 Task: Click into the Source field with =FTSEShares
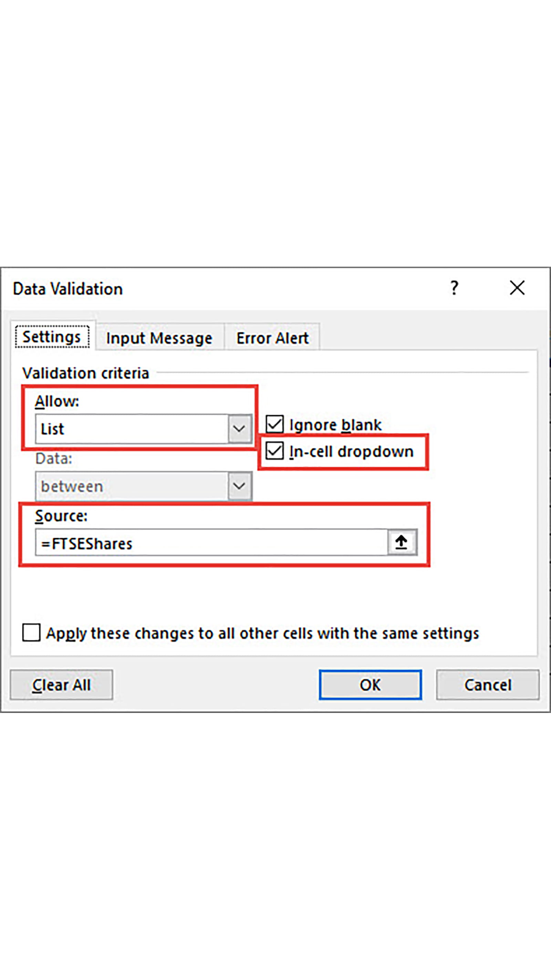tap(211, 543)
